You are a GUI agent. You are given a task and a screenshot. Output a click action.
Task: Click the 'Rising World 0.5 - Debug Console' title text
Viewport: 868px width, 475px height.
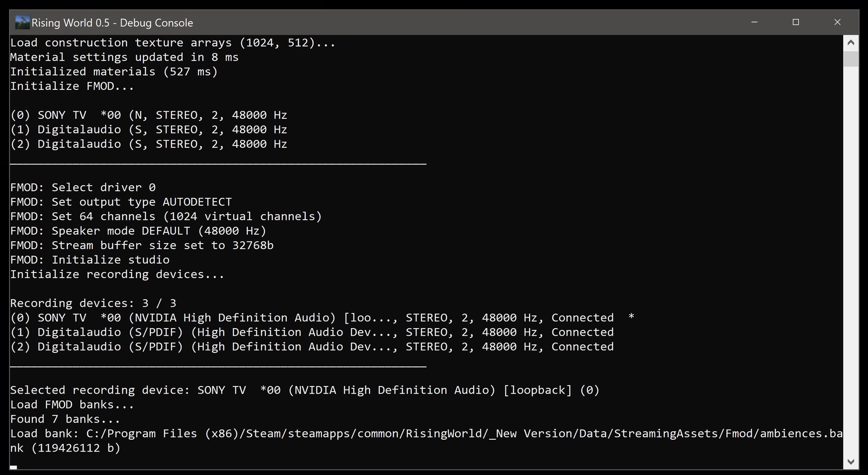click(112, 23)
